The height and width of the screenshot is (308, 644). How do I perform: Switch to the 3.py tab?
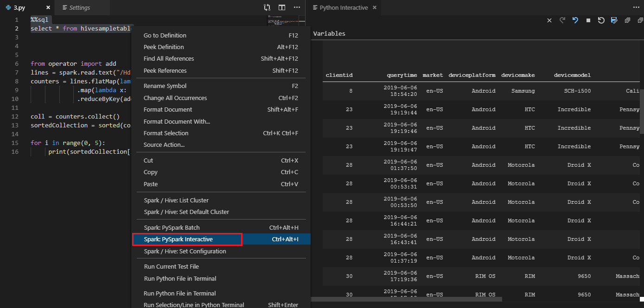[x=18, y=7]
